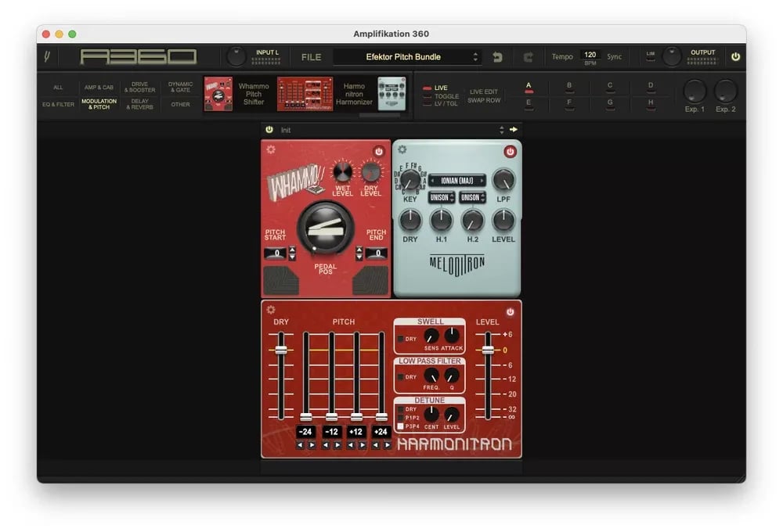Select scene slot E
Viewport: 783px width, 532px height.
tap(529, 104)
